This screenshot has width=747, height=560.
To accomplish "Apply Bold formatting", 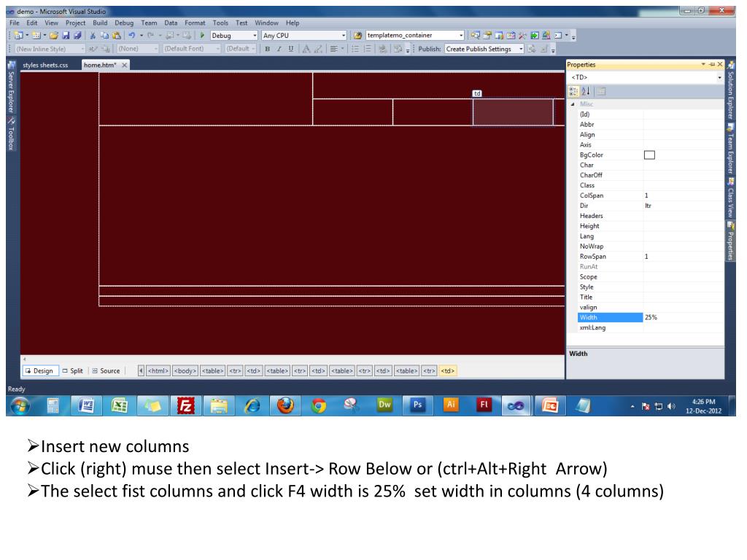I will tap(267, 49).
